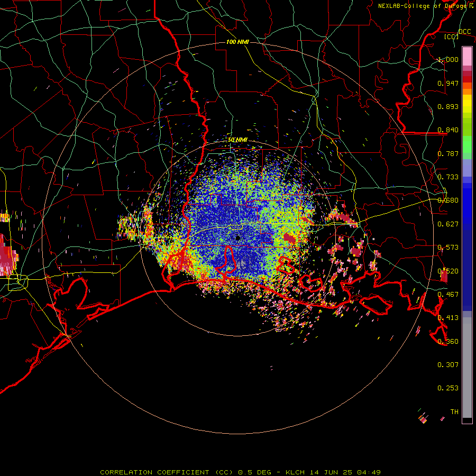Pick the light pink swatch beside 1.000

pyautogui.click(x=467, y=56)
